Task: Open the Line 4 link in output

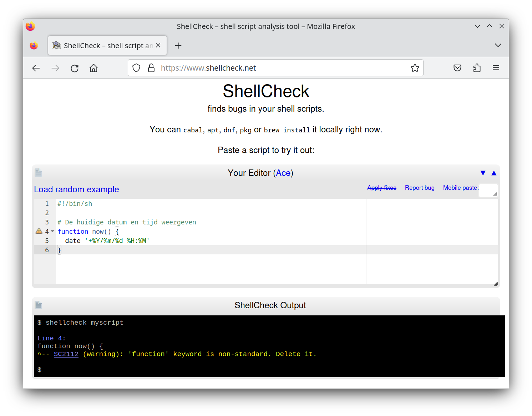Action: 51,338
